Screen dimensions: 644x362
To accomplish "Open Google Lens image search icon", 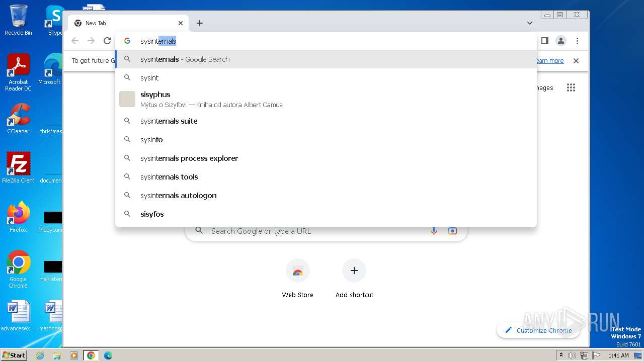I will 452,231.
